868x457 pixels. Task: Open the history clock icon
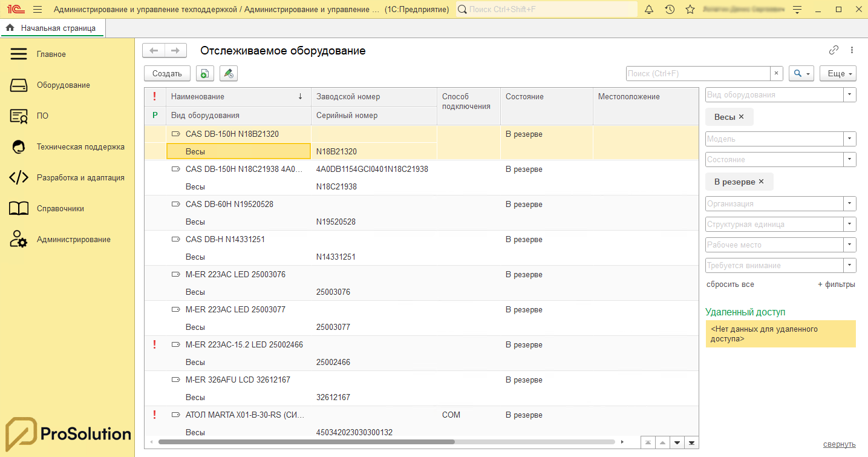tap(670, 10)
